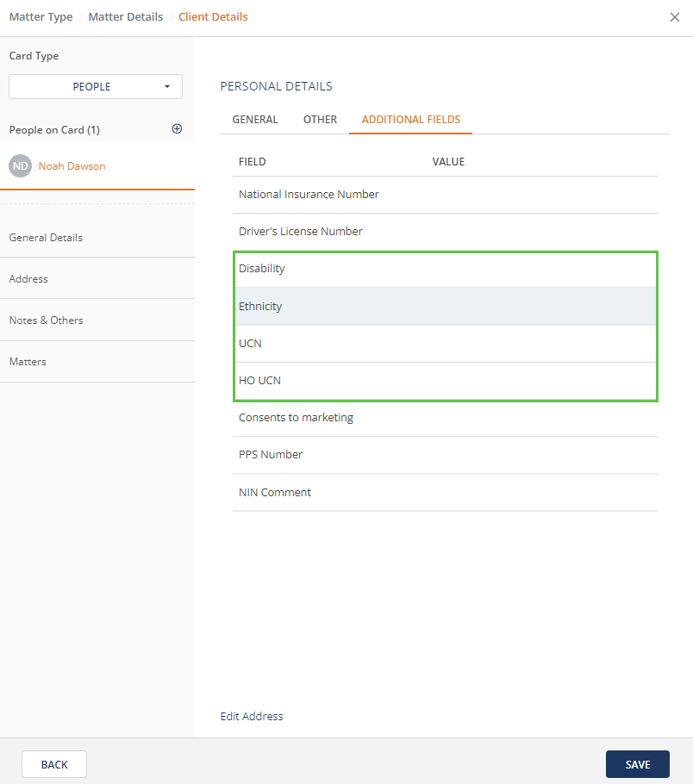Go to Matter Details breadcrumb
The image size is (693, 784).
[126, 17]
